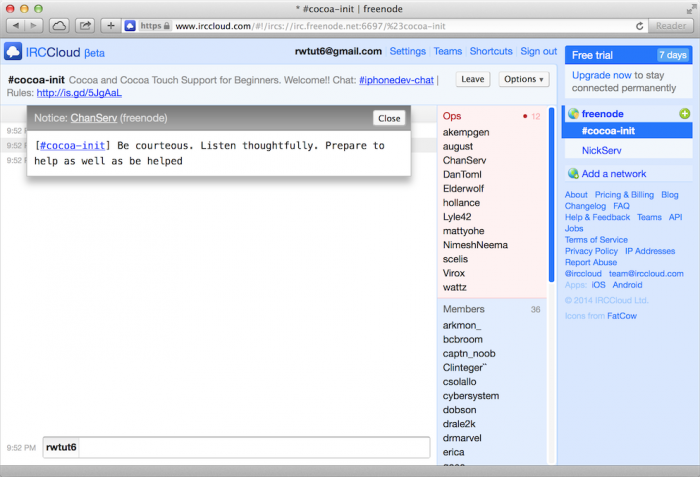Image resolution: width=700 pixels, height=477 pixels.
Task: Click the Safari back arrow button
Action: pyautogui.click(x=16, y=26)
